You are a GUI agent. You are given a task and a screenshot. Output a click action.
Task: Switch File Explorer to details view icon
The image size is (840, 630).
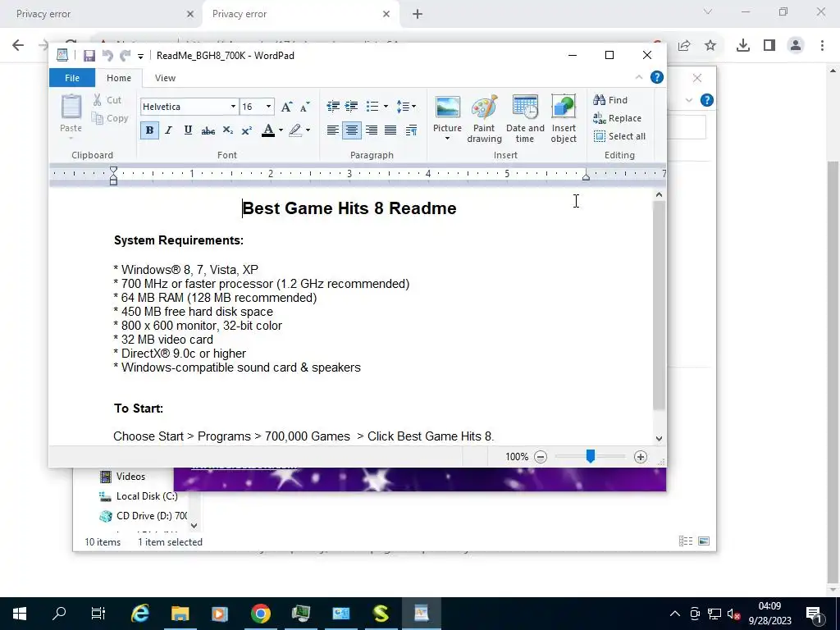click(686, 541)
